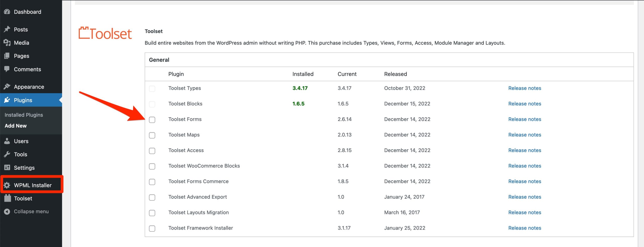The width and height of the screenshot is (644, 247).
Task: Click the disabled Toolset Blocks checkbox
Action: [x=152, y=104]
